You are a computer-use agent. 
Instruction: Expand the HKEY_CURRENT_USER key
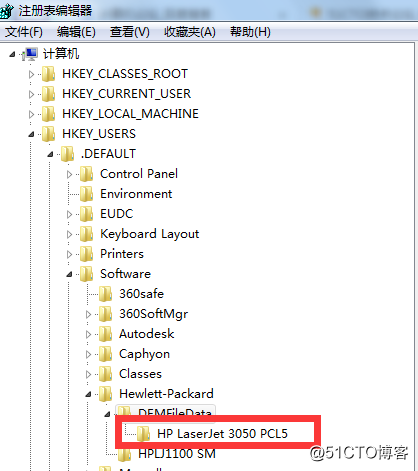(x=31, y=94)
